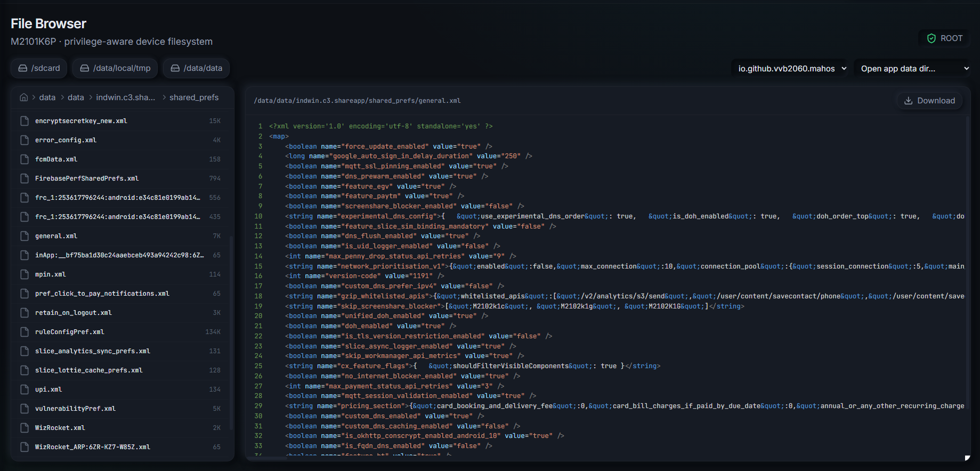980x471 pixels.
Task: Click the drive icon beside /data/data
Action: [175, 68]
